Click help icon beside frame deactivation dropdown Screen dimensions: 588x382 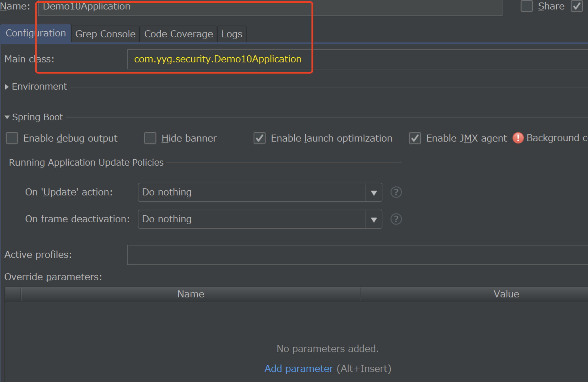click(396, 219)
